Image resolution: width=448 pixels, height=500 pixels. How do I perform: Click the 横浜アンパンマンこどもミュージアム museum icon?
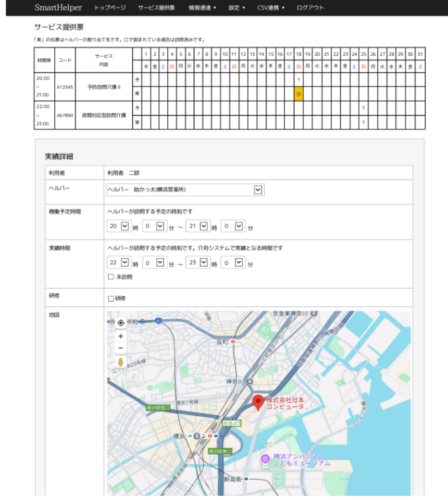pyautogui.click(x=265, y=459)
